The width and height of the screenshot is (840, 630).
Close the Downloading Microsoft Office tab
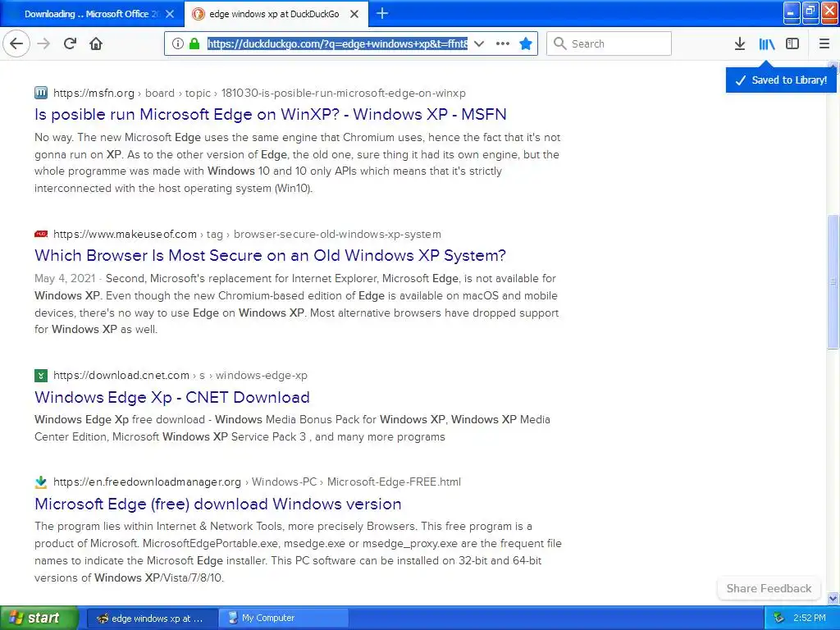pyautogui.click(x=170, y=14)
